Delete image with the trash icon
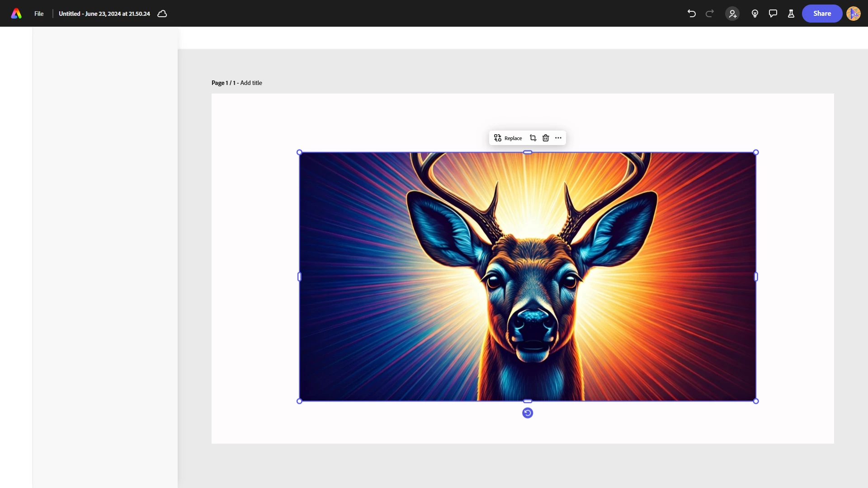Viewport: 868px width, 488px height. click(x=546, y=138)
